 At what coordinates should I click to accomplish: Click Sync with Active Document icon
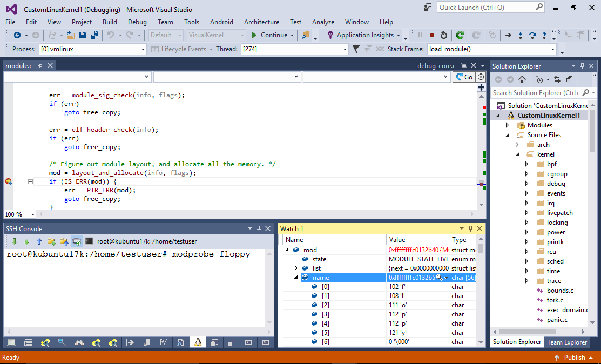click(x=557, y=79)
